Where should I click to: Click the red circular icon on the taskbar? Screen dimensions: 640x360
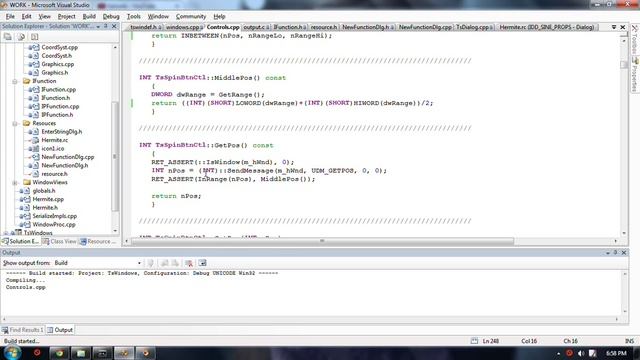pyautogui.click(x=37, y=353)
